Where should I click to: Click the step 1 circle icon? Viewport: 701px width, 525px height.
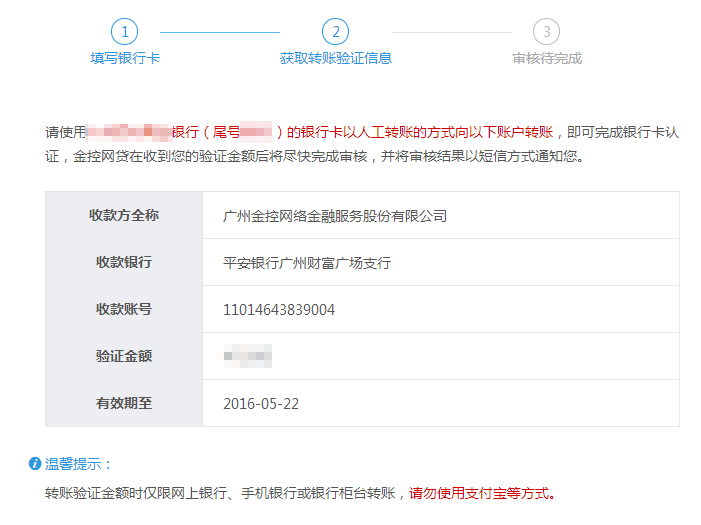click(x=125, y=32)
